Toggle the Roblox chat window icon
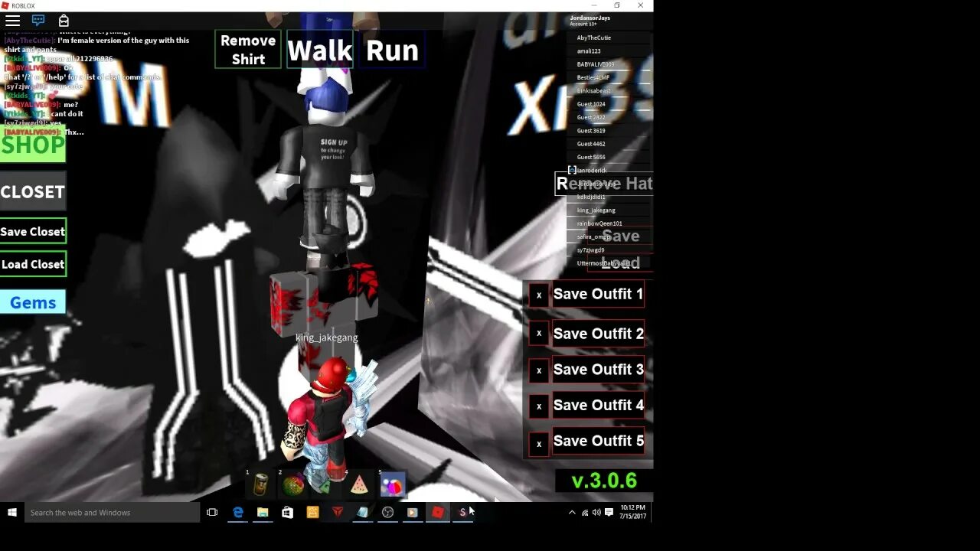980x551 pixels. (38, 21)
